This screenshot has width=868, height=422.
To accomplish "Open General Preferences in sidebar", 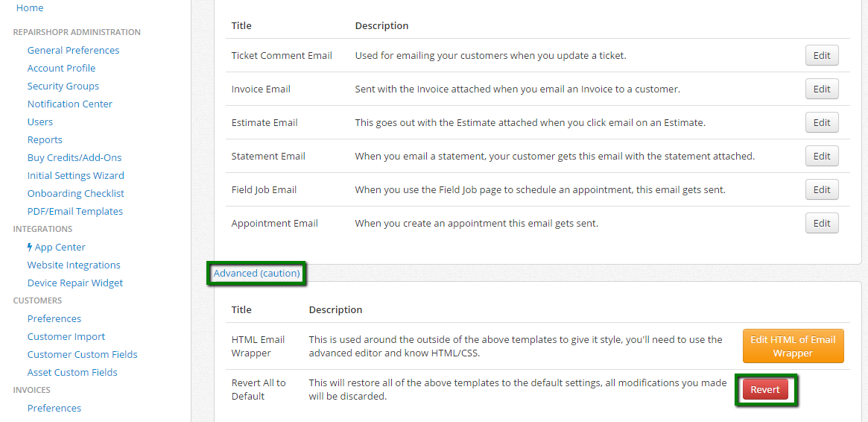I will click(x=73, y=51).
